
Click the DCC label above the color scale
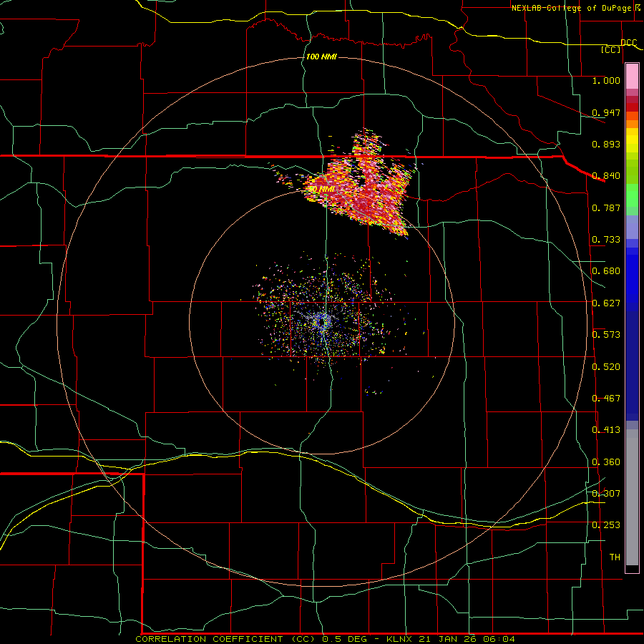tap(628, 43)
